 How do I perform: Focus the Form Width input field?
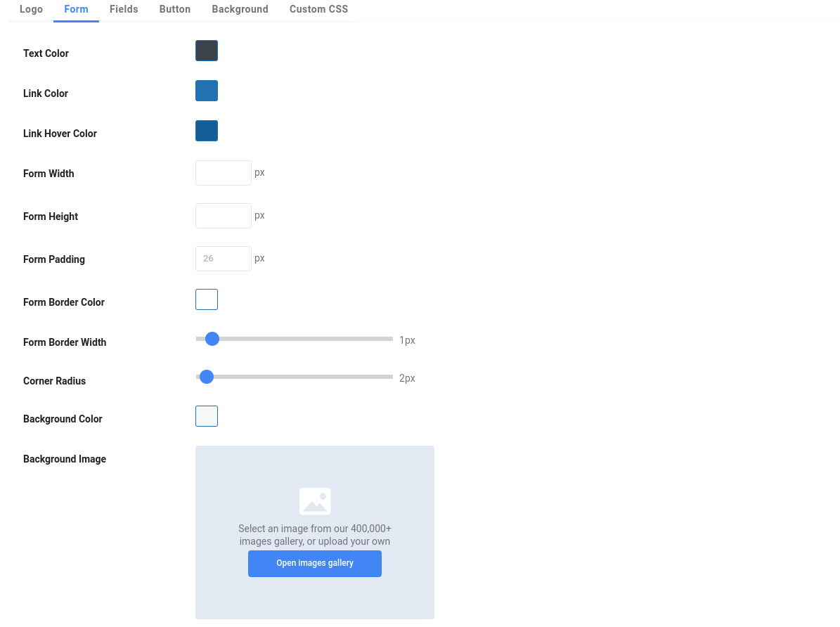[223, 173]
